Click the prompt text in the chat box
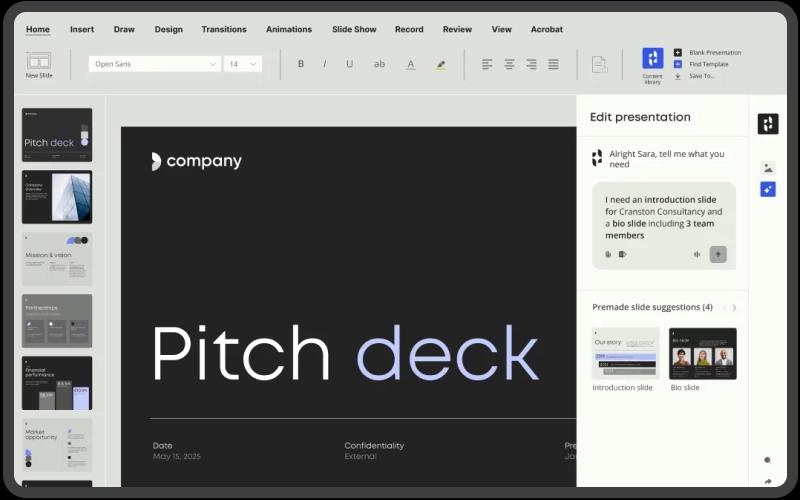Image resolution: width=800 pixels, height=500 pixels. coord(664,217)
